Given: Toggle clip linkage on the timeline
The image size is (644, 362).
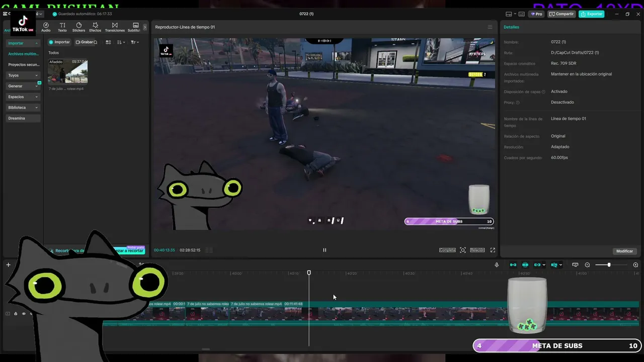Looking at the screenshot, I should (537, 265).
